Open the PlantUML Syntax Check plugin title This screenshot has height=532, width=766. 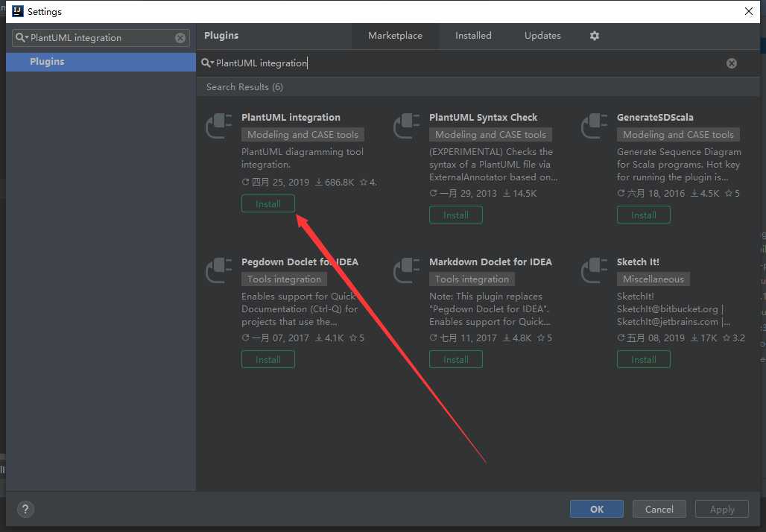click(x=483, y=117)
